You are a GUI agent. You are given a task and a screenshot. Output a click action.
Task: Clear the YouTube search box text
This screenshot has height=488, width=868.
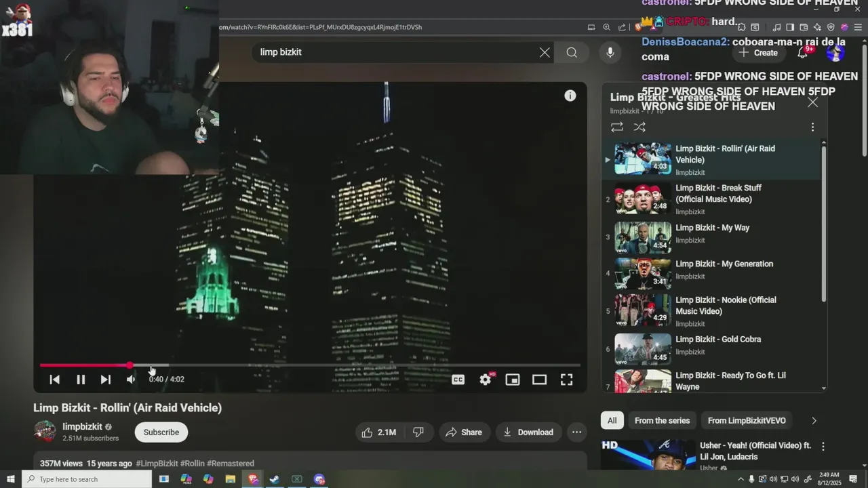tap(545, 52)
